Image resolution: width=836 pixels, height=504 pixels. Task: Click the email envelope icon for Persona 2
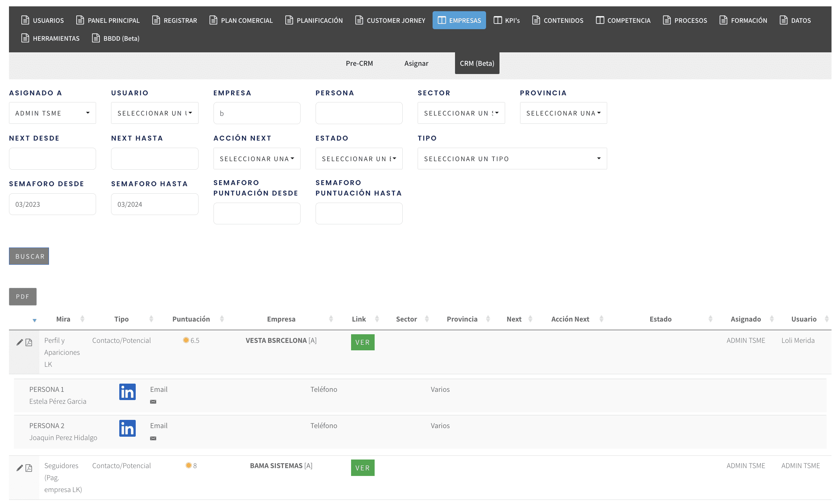(x=153, y=438)
